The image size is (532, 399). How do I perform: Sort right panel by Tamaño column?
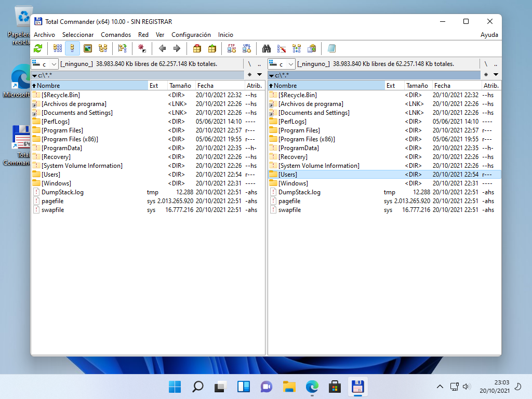click(x=418, y=86)
